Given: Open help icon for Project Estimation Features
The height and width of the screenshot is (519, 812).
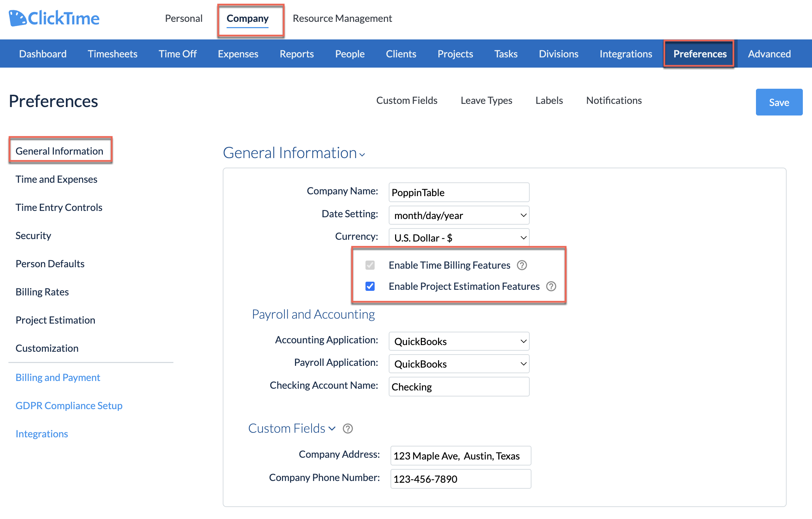Looking at the screenshot, I should [x=551, y=286].
